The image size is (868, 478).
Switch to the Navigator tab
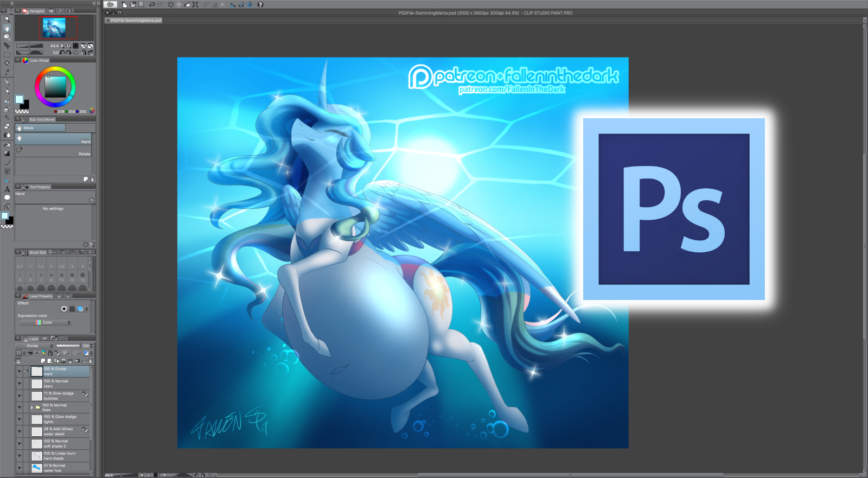pos(34,11)
